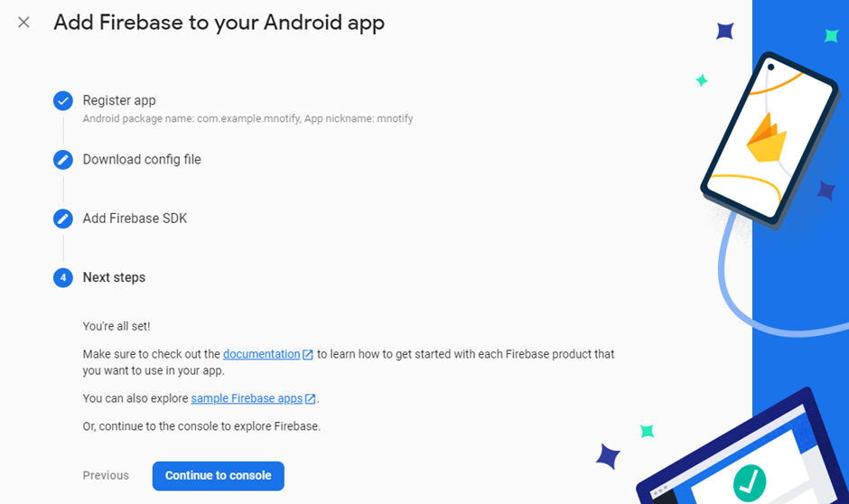Go back with the Previous button
The height and width of the screenshot is (504, 849).
(x=106, y=475)
